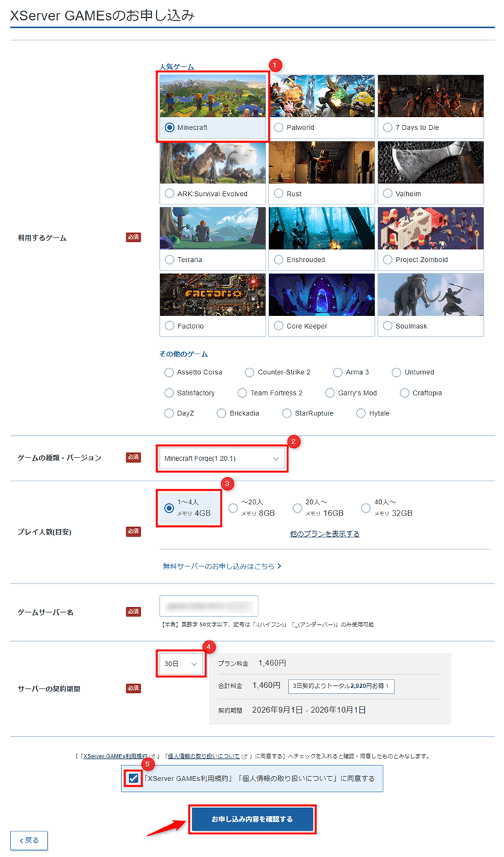Open the 30日 contract period dropdown
Screen dimensions: 504x857
coord(181,664)
